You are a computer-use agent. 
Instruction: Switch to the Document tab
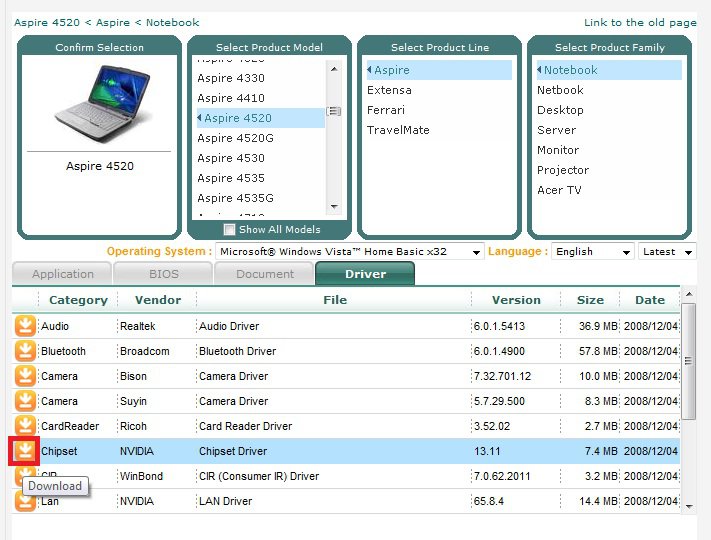pyautogui.click(x=265, y=274)
